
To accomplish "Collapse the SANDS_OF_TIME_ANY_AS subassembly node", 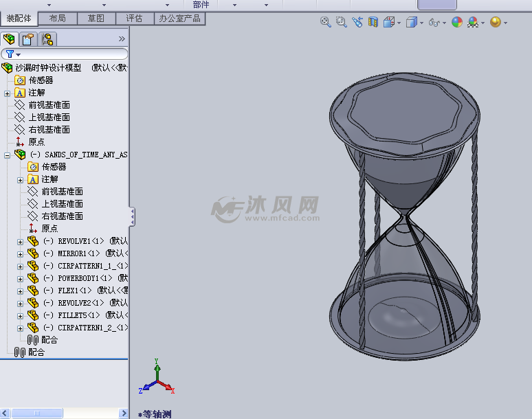I will (x=8, y=155).
